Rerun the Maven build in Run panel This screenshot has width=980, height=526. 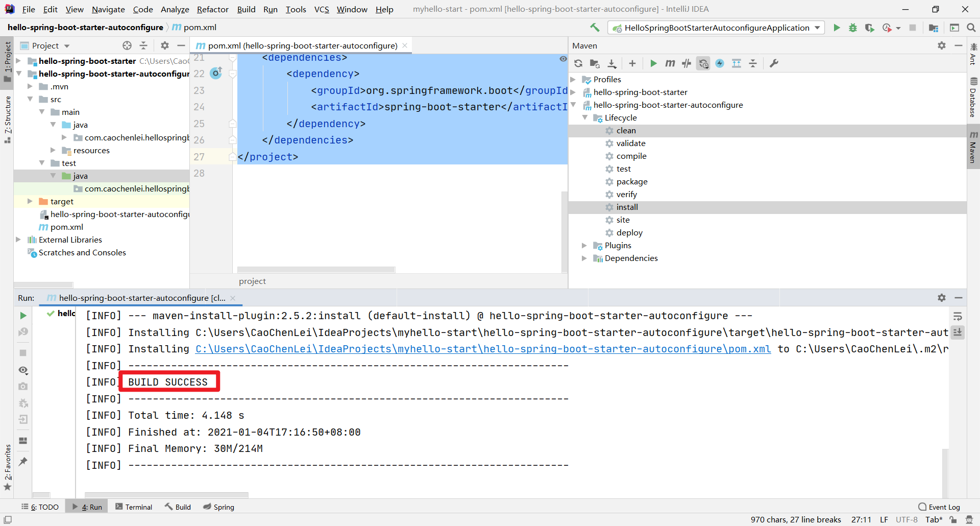[23, 316]
